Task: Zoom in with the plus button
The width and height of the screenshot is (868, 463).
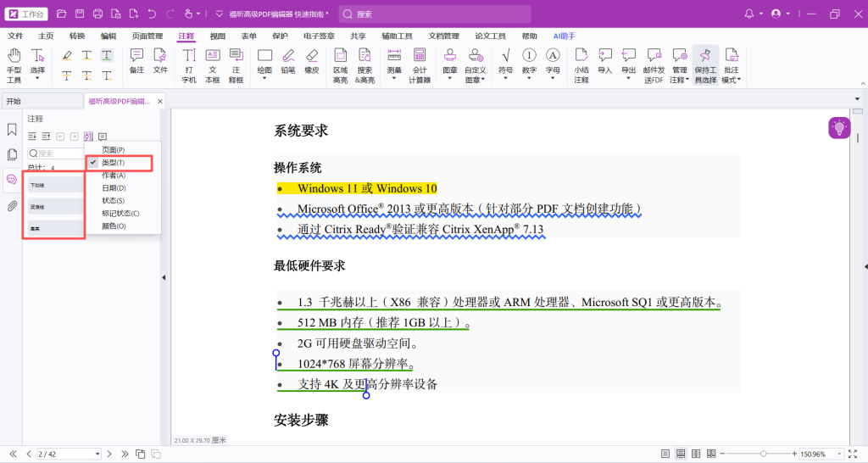Action: coord(794,454)
